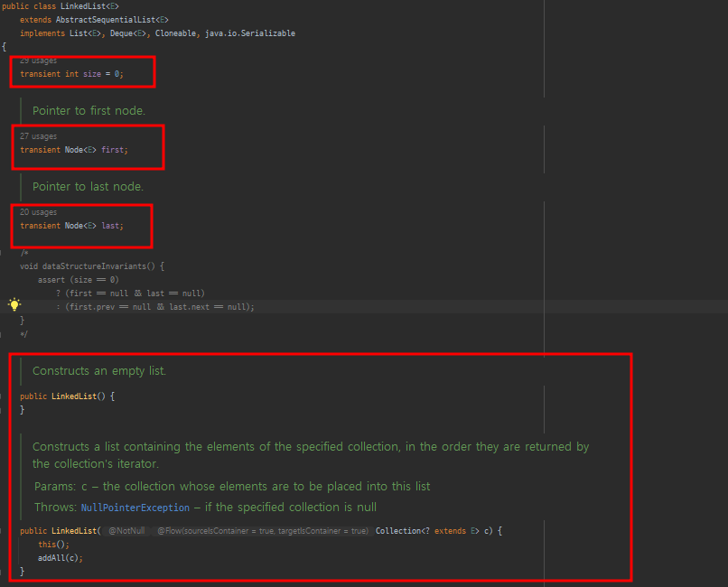The image size is (728, 587).
Task: Click List<E> in the implements clause
Action: point(86,33)
